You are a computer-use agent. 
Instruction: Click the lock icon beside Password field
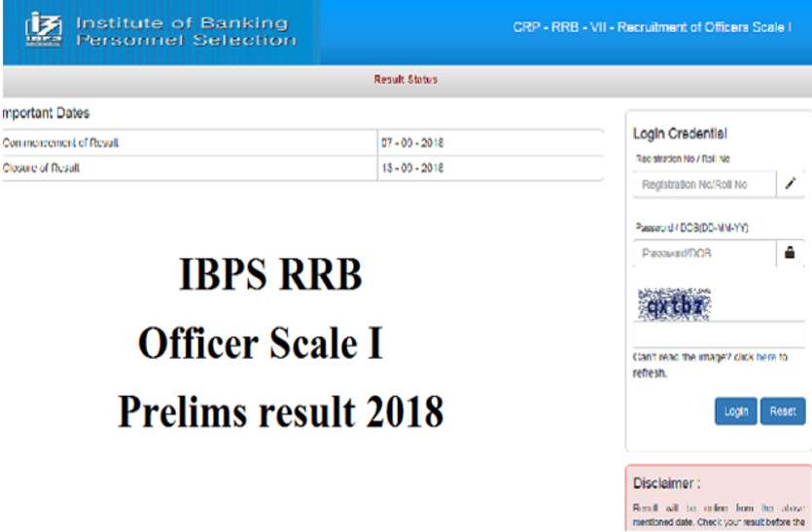click(790, 252)
